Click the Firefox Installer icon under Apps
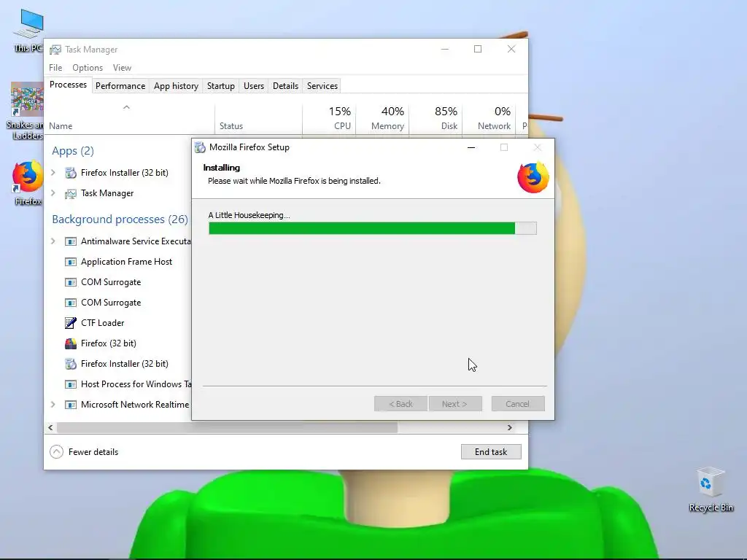This screenshot has width=747, height=560. [x=71, y=173]
